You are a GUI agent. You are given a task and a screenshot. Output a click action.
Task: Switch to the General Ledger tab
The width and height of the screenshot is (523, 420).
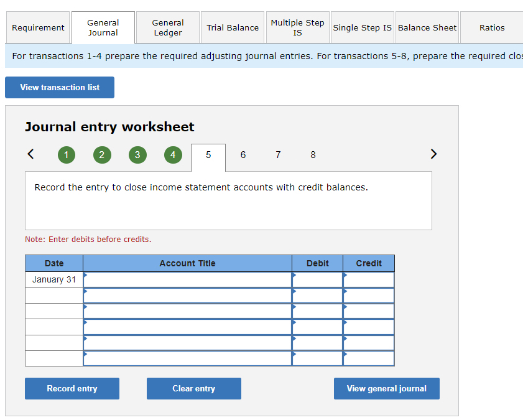pyautogui.click(x=167, y=27)
